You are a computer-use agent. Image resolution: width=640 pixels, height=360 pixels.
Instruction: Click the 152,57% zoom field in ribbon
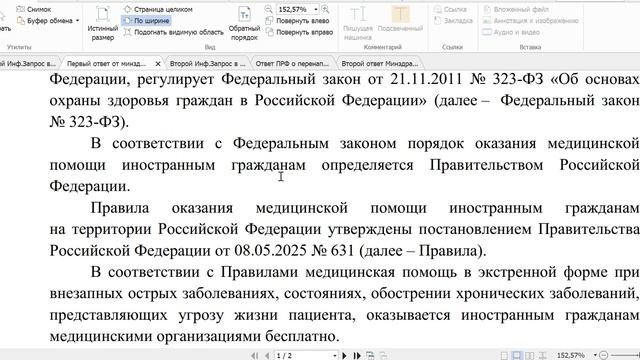294,9
